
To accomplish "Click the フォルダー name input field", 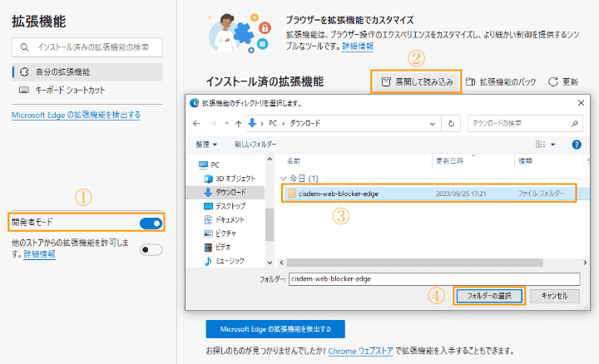I will pyautogui.click(x=434, y=279).
